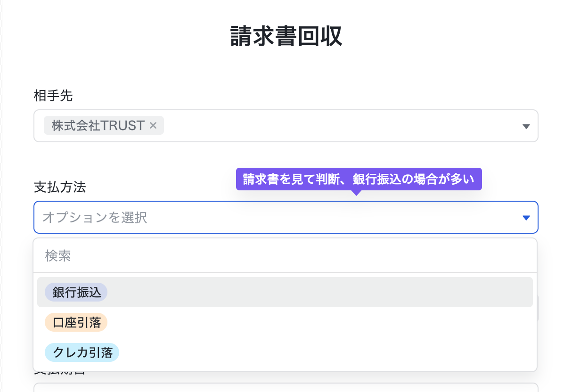The image size is (572, 392).
Task: Click the 口座引落 orange badge
Action: tap(76, 322)
